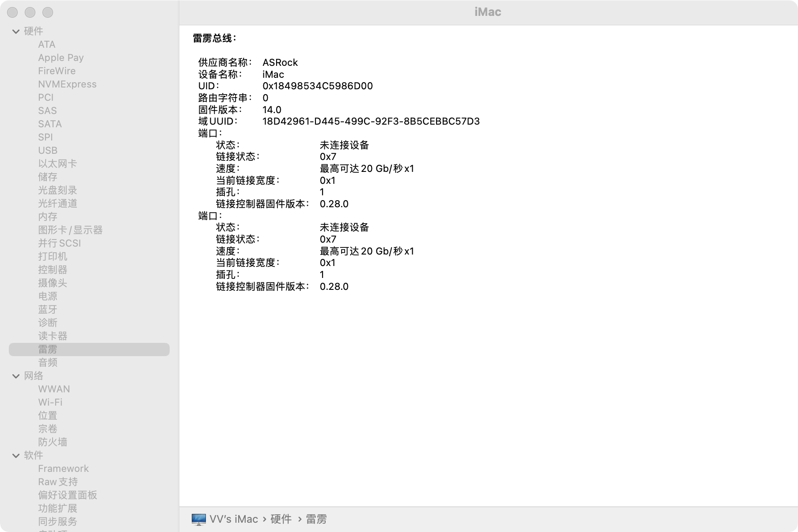Click the 硬件 section header
This screenshot has width=798, height=532.
pos(34,31)
